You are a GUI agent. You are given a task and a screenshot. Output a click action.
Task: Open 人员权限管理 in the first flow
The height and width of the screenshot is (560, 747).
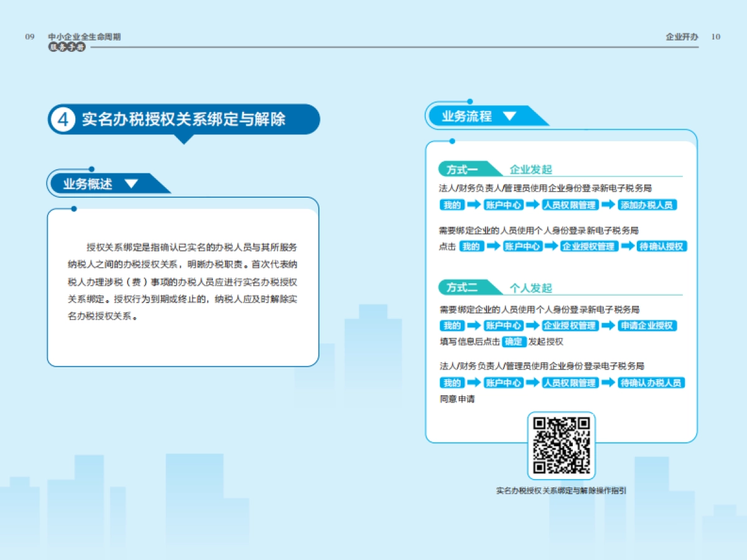(569, 205)
